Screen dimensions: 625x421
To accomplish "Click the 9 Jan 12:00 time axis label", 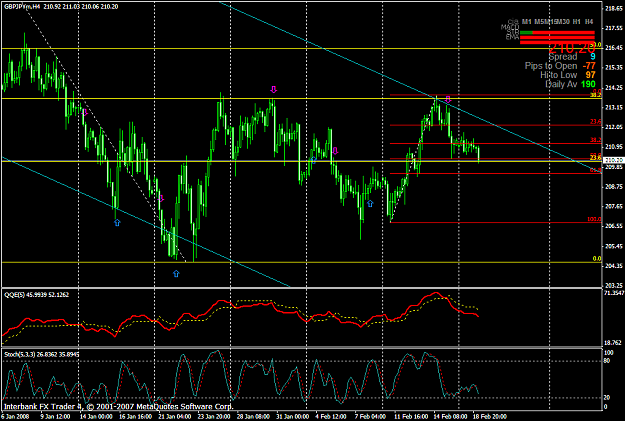I will tap(55, 417).
